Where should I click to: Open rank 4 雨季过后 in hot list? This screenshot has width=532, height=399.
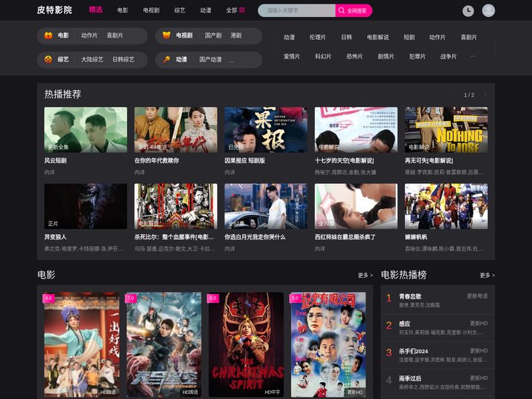437,383
